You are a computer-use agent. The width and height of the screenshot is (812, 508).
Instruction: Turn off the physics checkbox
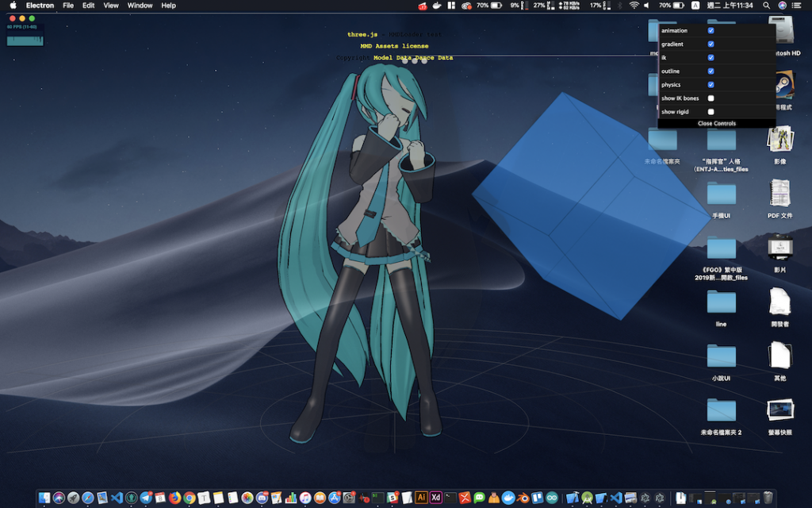click(x=711, y=84)
